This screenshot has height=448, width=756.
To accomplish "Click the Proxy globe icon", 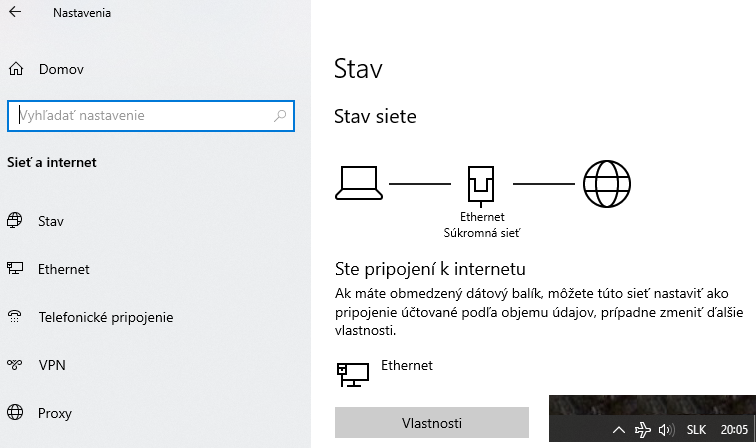I will coord(15,413).
